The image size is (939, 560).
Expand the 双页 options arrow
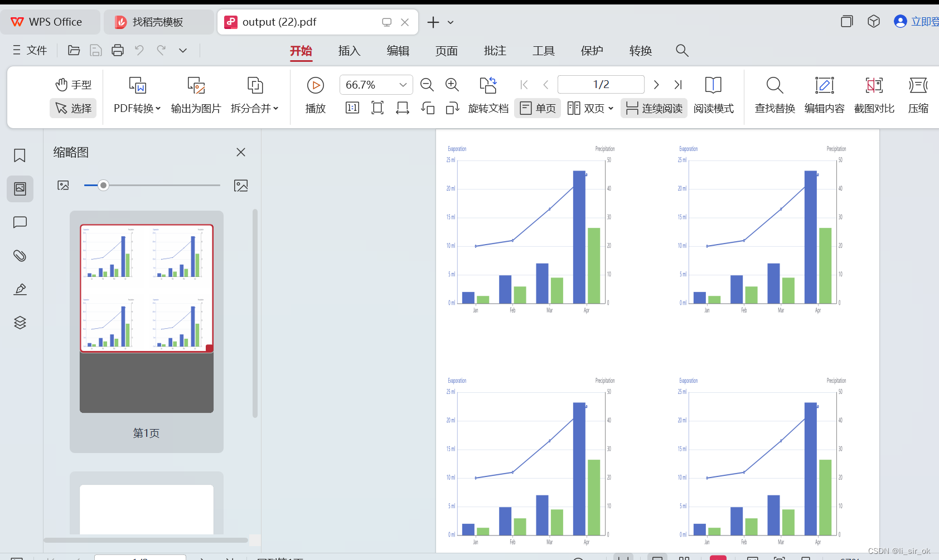611,108
